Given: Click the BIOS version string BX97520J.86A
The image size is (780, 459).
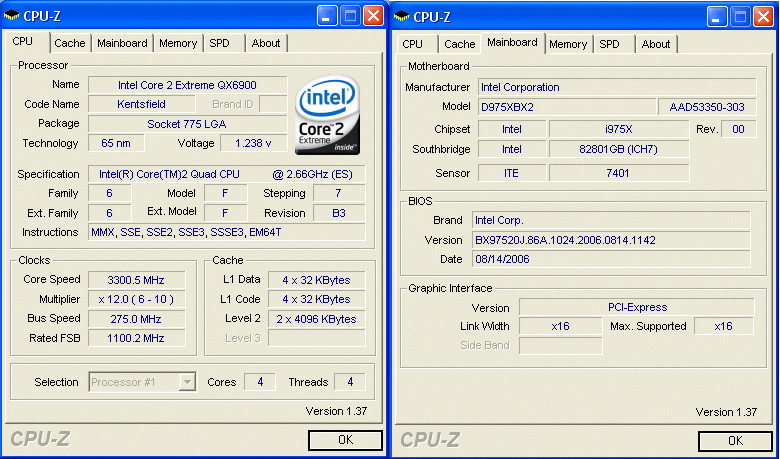Looking at the screenshot, I should (x=611, y=240).
